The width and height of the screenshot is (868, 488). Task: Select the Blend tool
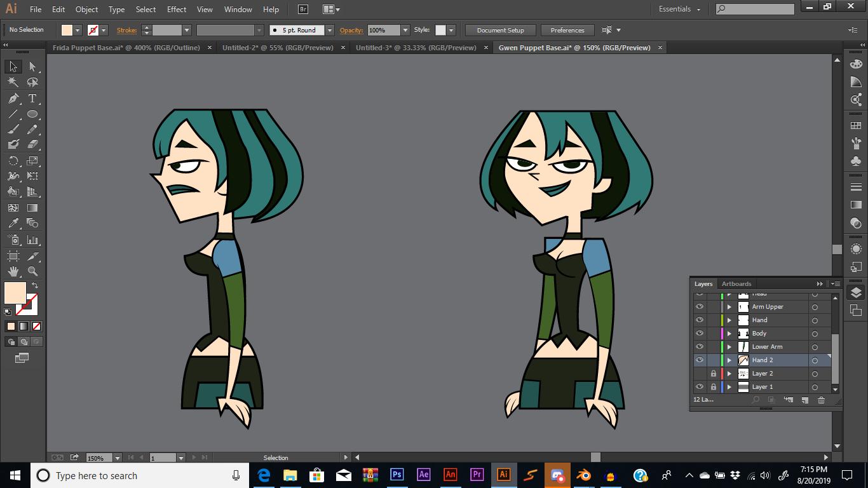point(32,224)
